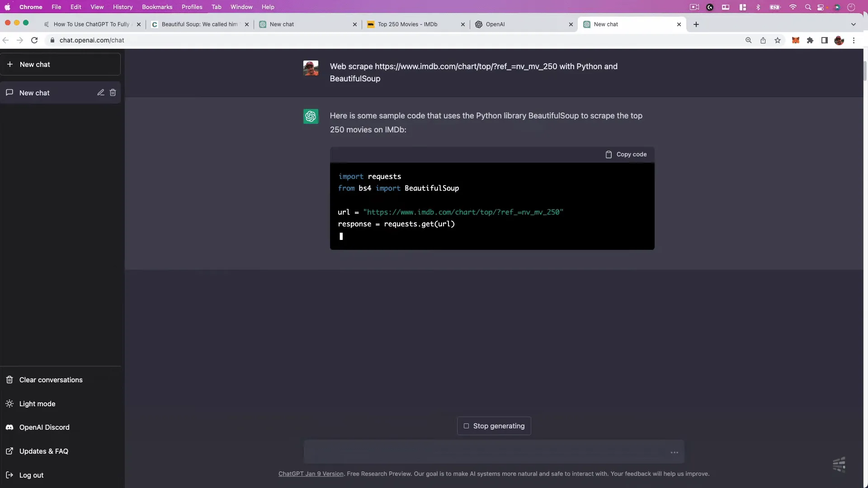Click the New chat button in sidebar

tap(60, 64)
